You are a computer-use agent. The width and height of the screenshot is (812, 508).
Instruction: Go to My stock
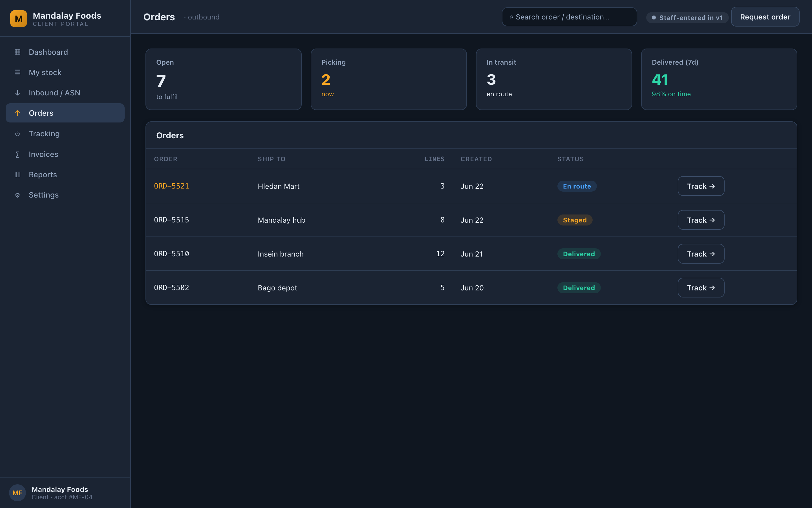pyautogui.click(x=65, y=73)
